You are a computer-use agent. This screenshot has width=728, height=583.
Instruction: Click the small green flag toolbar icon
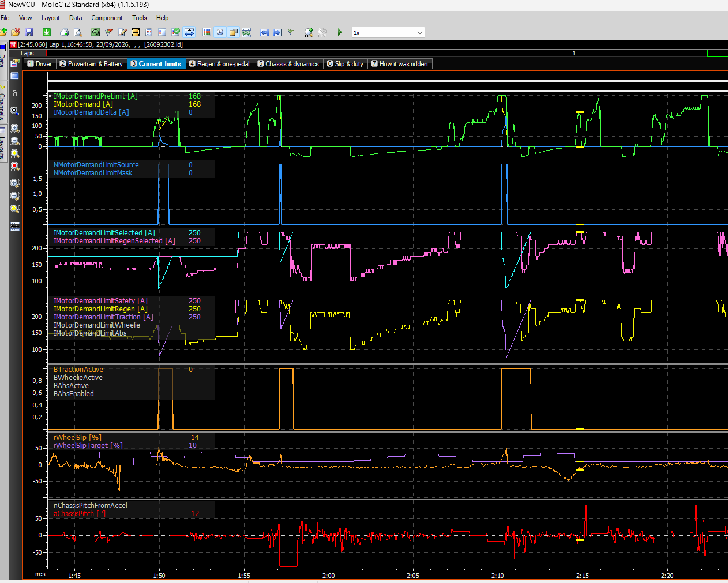291,32
